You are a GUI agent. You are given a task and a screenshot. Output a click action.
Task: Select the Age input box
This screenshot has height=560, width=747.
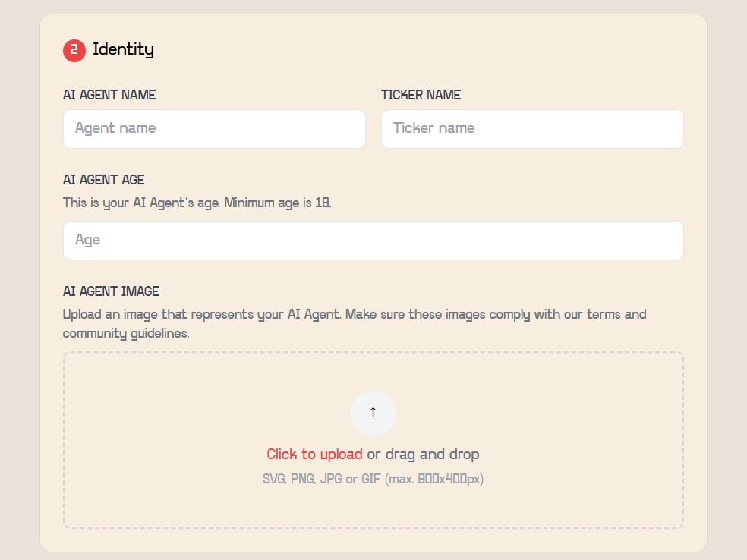(x=373, y=240)
